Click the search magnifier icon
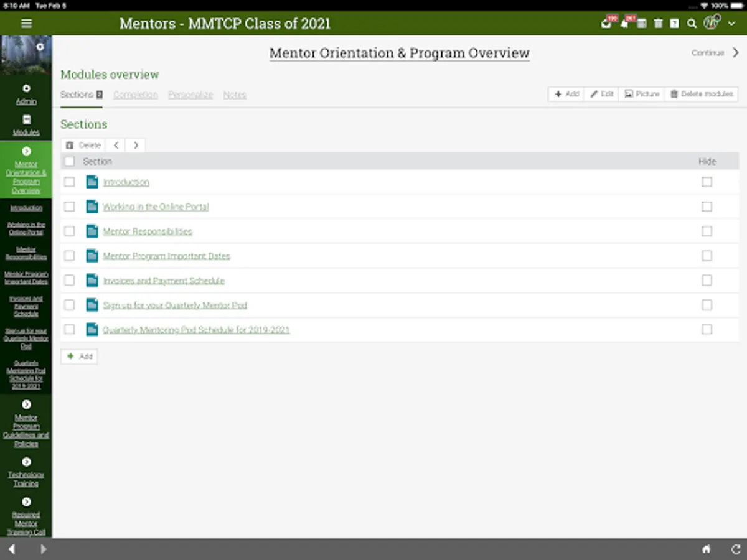Screen dimensions: 747x560 (x=692, y=24)
